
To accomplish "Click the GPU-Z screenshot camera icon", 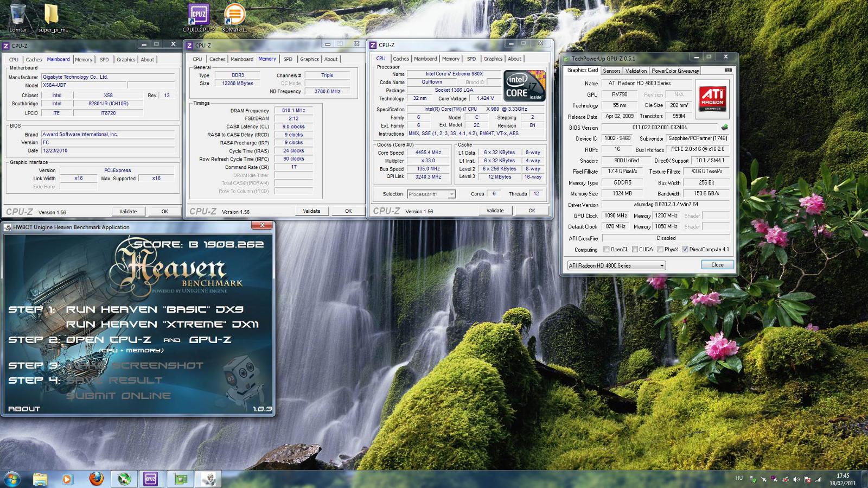I will tap(728, 70).
